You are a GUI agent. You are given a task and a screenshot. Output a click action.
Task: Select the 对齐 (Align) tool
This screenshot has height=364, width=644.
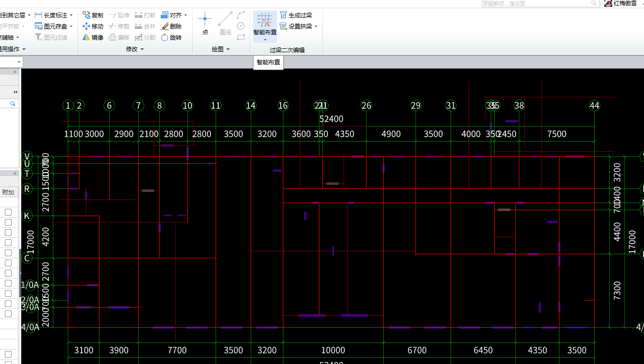tap(171, 15)
